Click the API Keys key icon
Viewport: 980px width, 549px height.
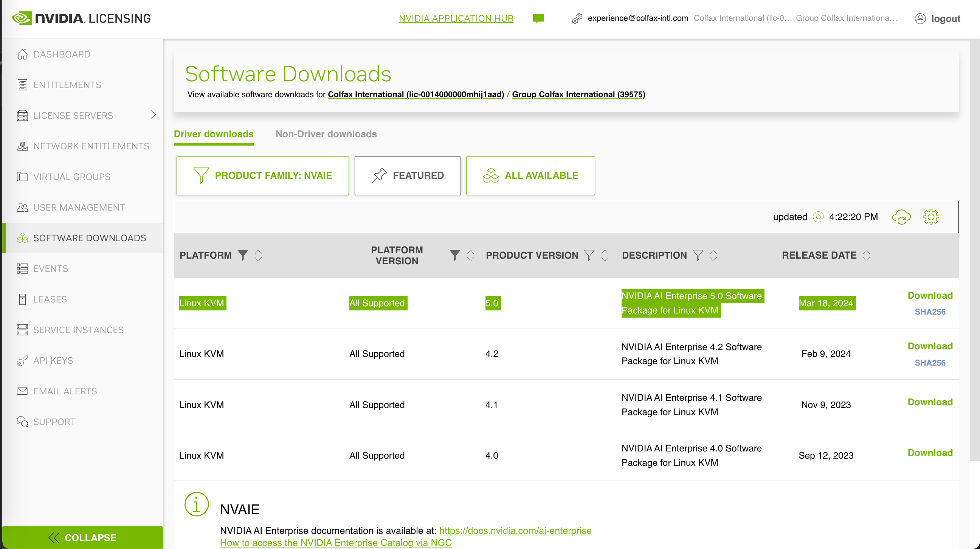tap(22, 360)
